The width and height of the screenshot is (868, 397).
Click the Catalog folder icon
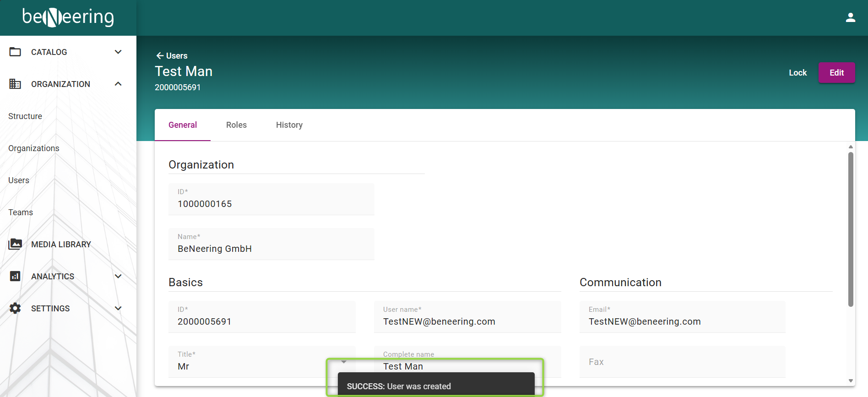(15, 52)
